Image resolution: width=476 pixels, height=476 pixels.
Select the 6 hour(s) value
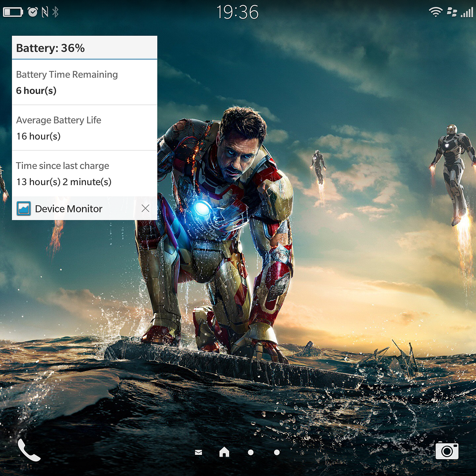(36, 91)
